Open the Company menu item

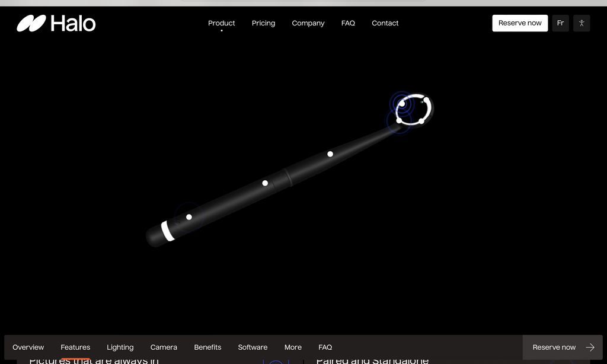[308, 23]
